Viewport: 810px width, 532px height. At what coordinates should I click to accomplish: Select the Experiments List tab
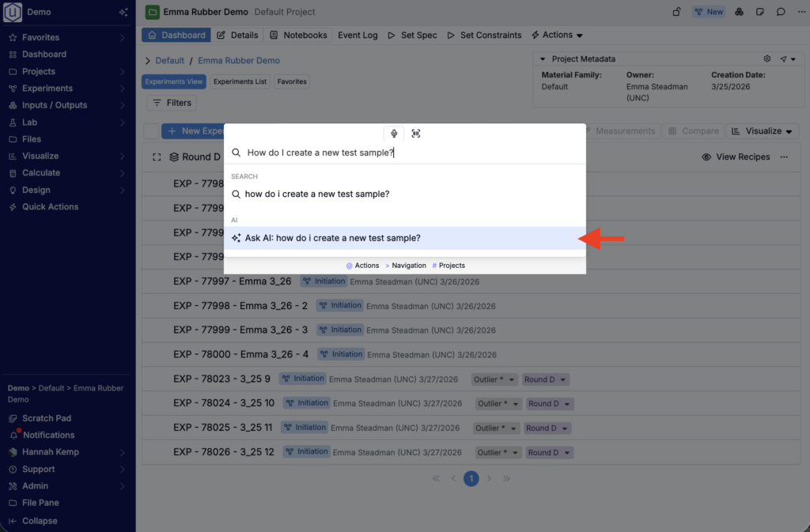click(x=240, y=81)
